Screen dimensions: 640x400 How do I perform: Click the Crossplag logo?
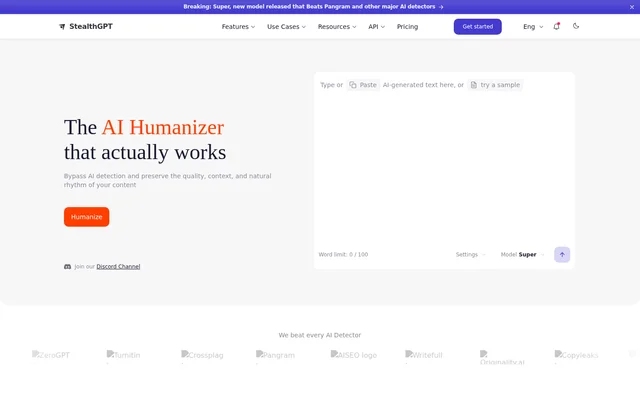(202, 355)
